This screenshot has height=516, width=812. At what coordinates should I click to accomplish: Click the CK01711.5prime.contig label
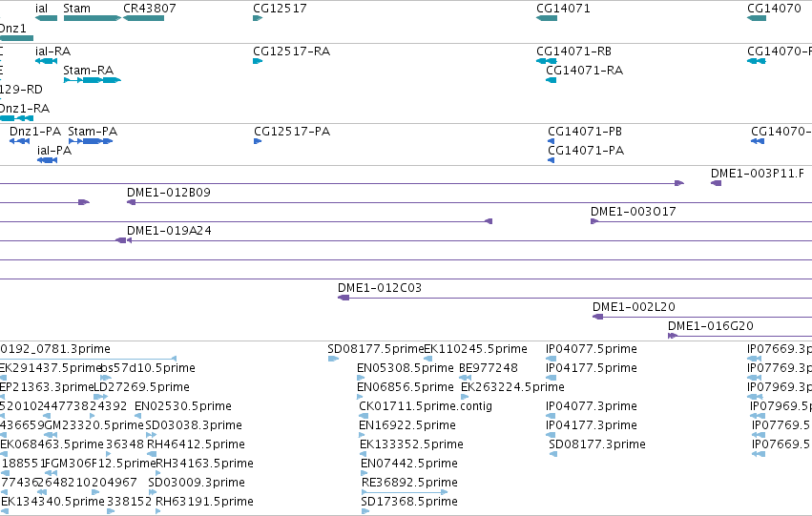point(426,406)
